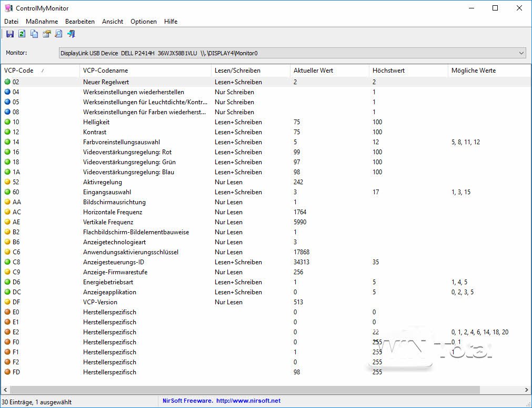
Task: Click the yellow status icon for code AA
Action: tap(7, 202)
